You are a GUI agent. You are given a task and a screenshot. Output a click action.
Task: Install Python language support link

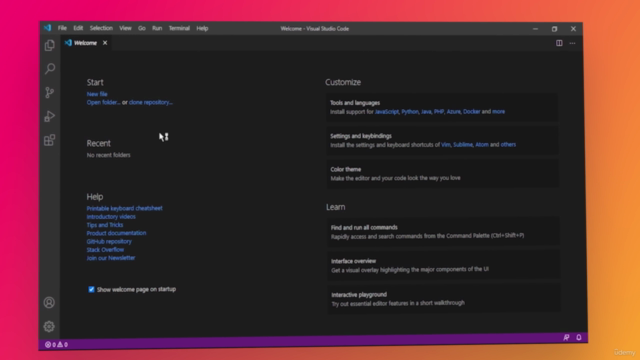tap(410, 111)
